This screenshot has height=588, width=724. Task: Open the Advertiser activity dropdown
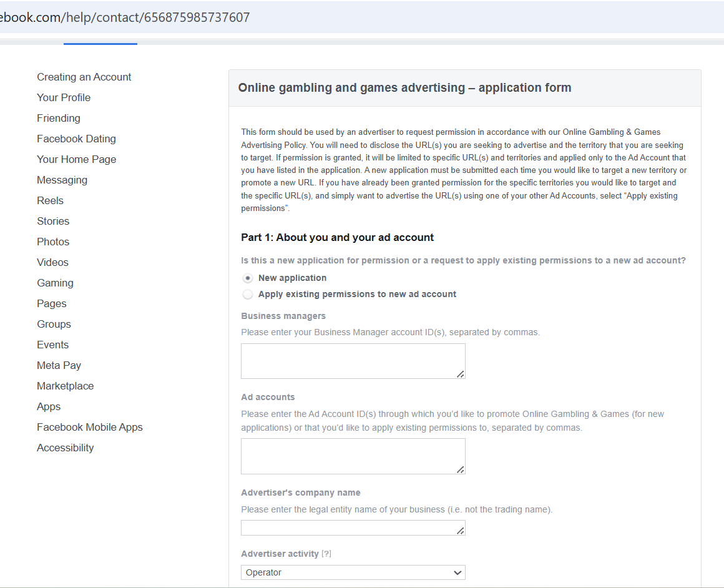[353, 572]
